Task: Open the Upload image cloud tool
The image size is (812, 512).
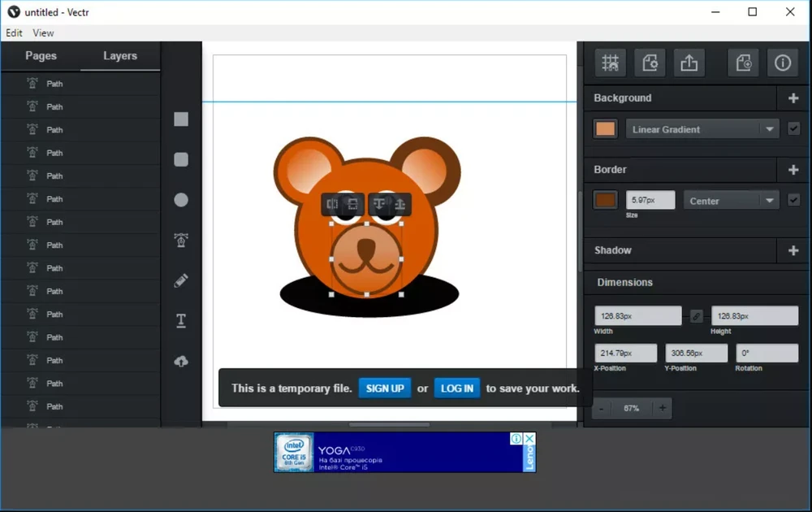Action: (x=181, y=361)
